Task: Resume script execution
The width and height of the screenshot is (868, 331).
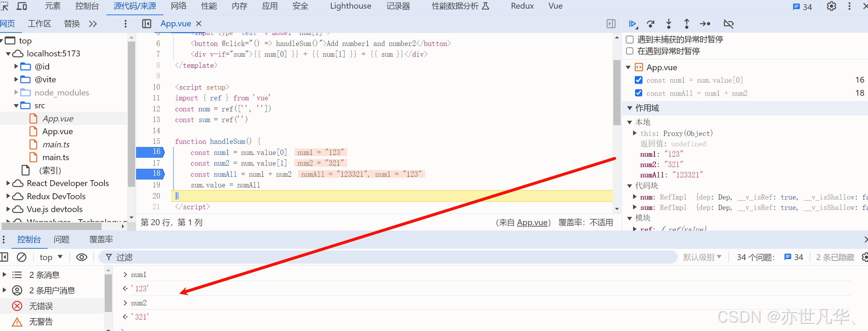Action: click(633, 24)
